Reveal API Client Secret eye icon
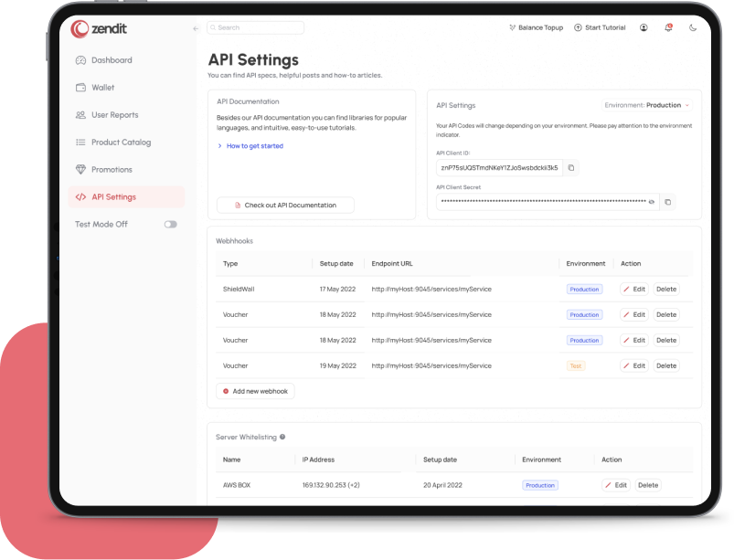Image resolution: width=734 pixels, height=560 pixels. coord(651,202)
